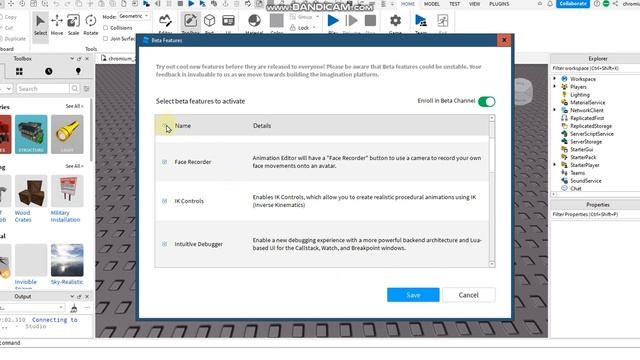Select SoundService in Explorer
This screenshot has height=360, width=640.
(585, 181)
